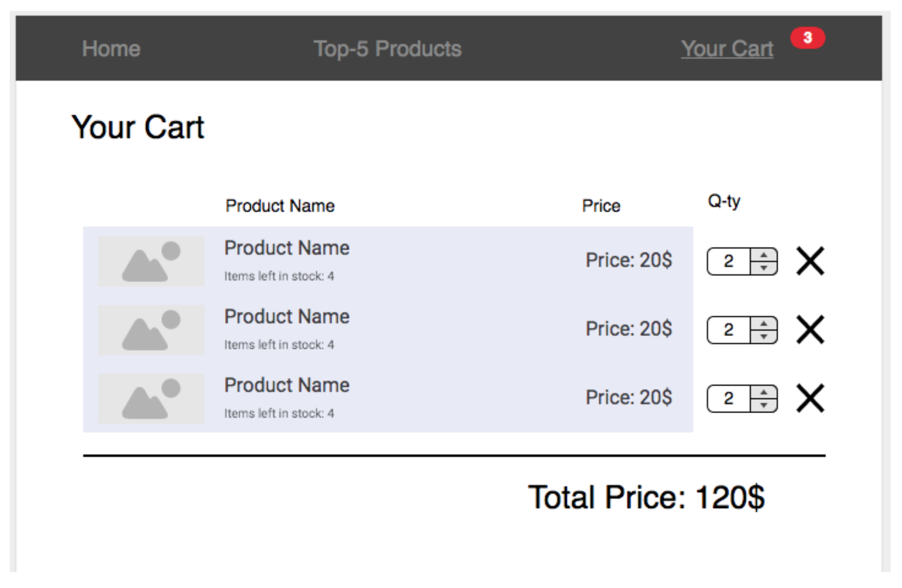Viewport: 902px width, 588px height.
Task: Decrease quantity of the third product
Action: point(763,405)
